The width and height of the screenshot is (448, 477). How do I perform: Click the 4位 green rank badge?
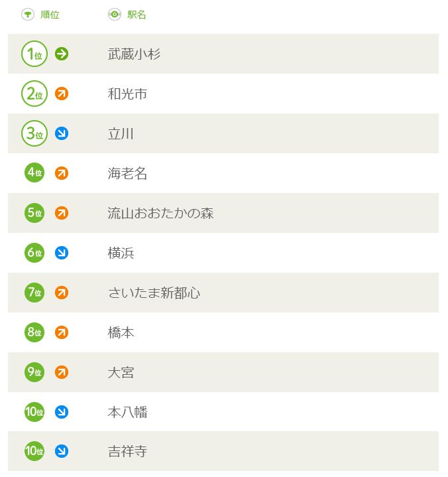[x=34, y=172]
